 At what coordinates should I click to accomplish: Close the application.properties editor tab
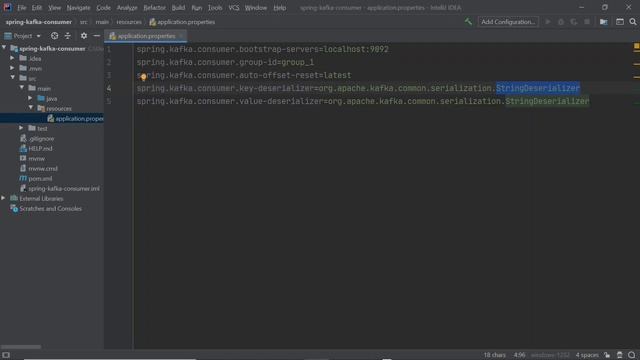pos(181,36)
